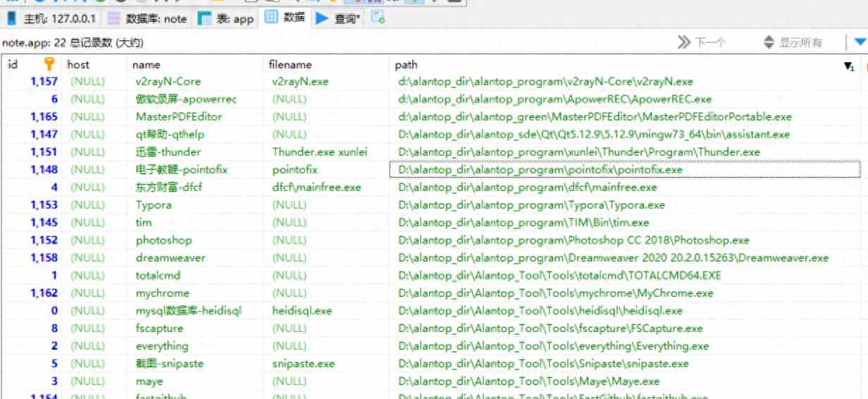Select the name cell MasterPDFEditor
Screen dimensions: 868x399
(x=179, y=117)
